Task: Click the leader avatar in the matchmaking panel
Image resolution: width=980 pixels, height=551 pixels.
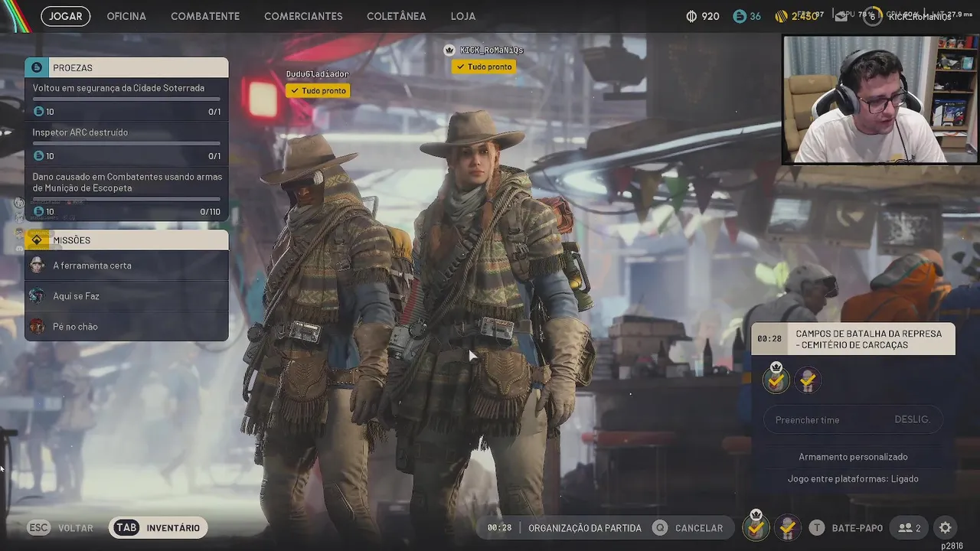Action: click(x=776, y=379)
